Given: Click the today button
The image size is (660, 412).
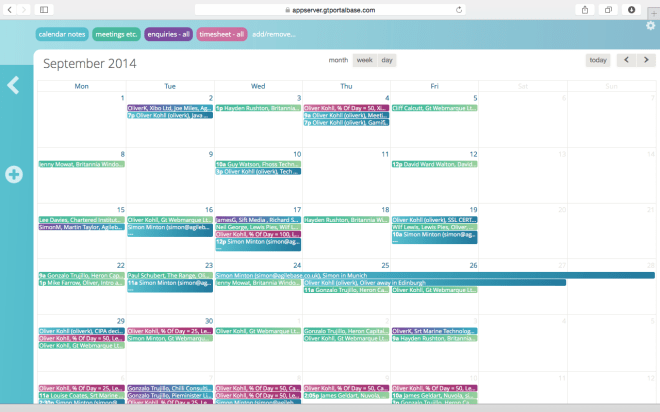Looking at the screenshot, I should click(x=598, y=60).
